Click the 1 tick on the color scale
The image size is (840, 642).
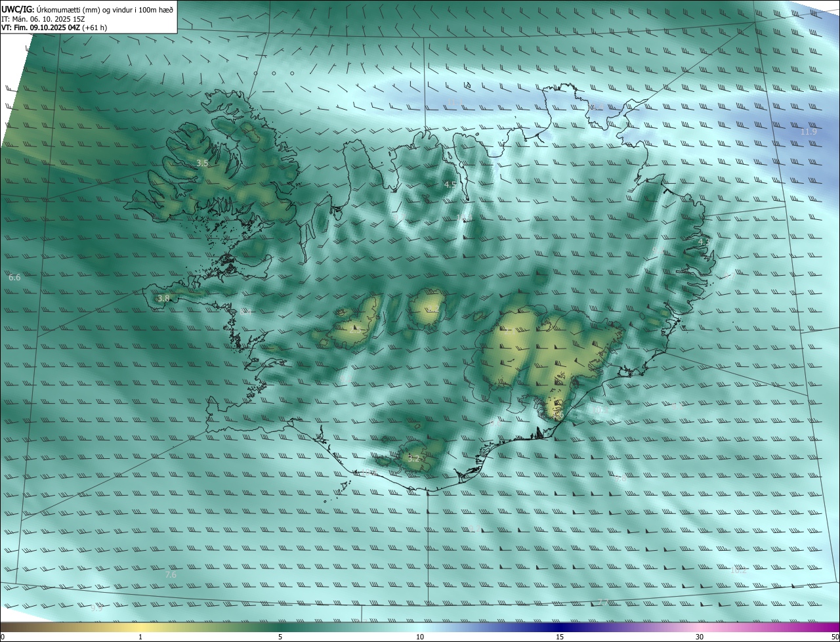click(140, 637)
